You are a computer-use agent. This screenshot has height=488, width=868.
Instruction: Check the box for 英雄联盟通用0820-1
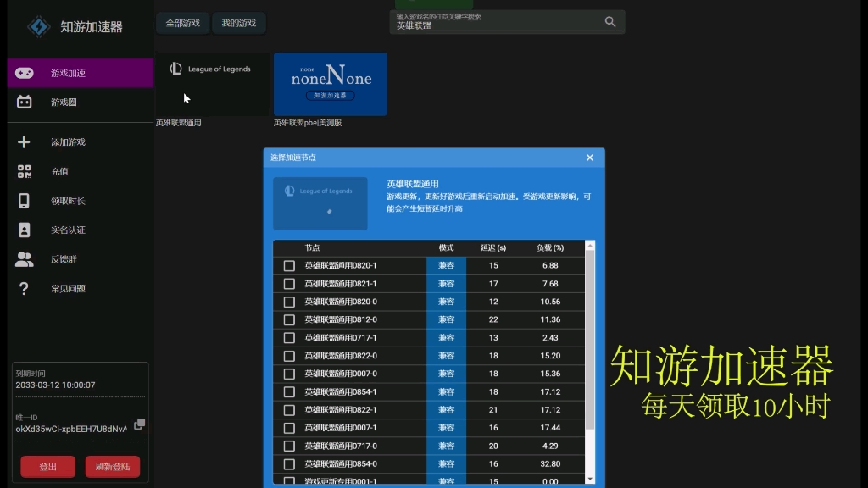click(289, 265)
